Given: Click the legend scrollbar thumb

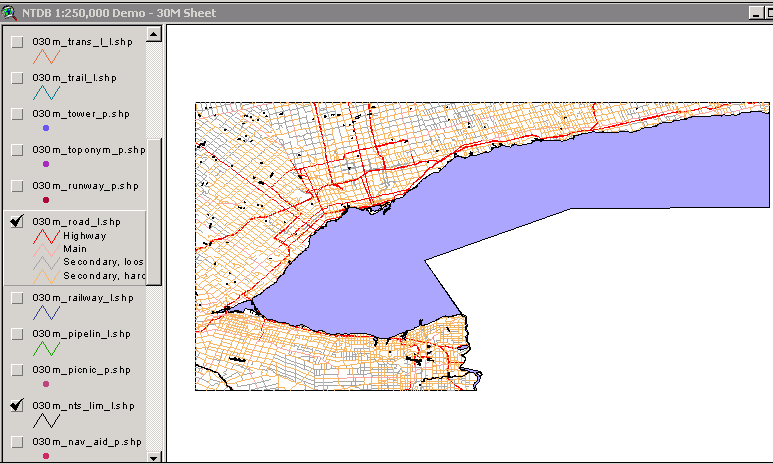Looking at the screenshot, I should point(154,212).
